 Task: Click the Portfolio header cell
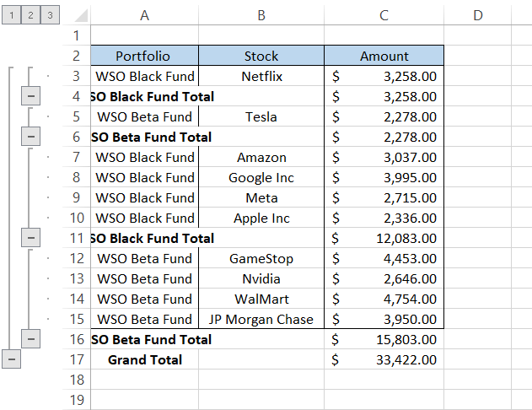(143, 56)
